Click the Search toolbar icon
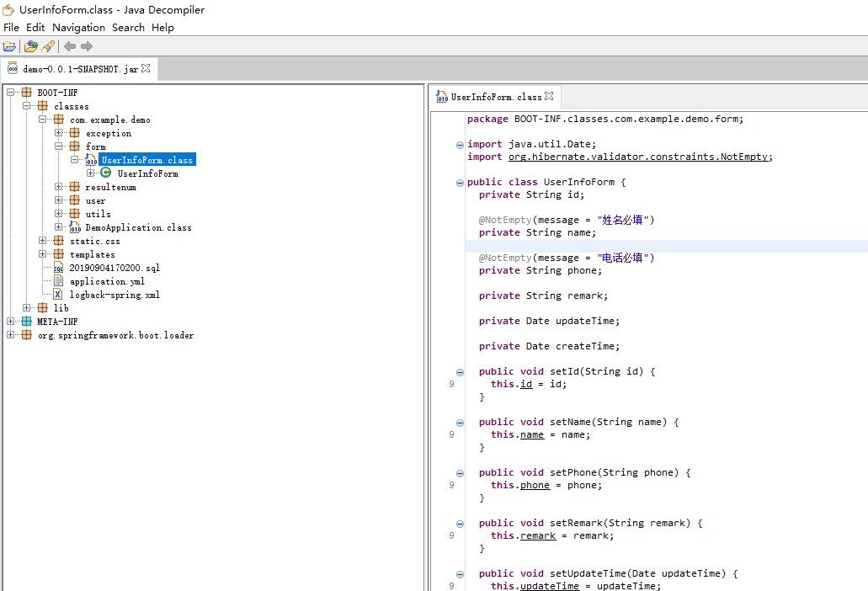 click(x=49, y=46)
